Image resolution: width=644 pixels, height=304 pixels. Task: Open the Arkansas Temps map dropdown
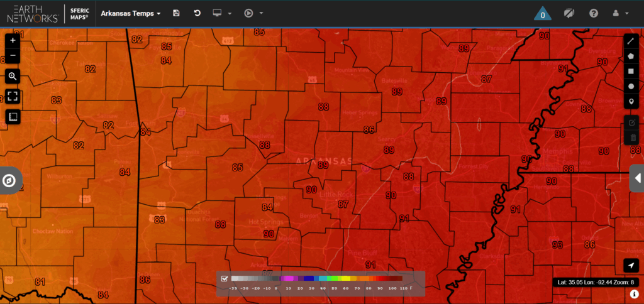click(x=131, y=13)
